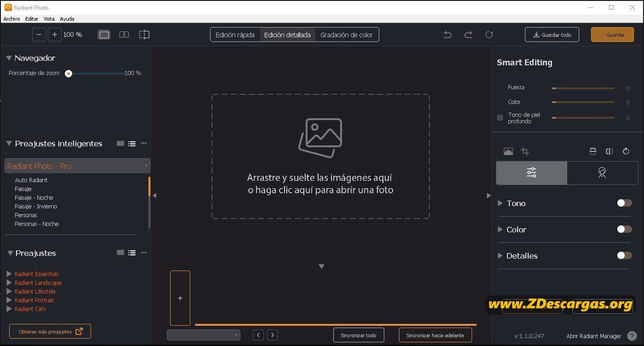Click the reset circular arrow
The width and height of the screenshot is (644, 346).
489,35
